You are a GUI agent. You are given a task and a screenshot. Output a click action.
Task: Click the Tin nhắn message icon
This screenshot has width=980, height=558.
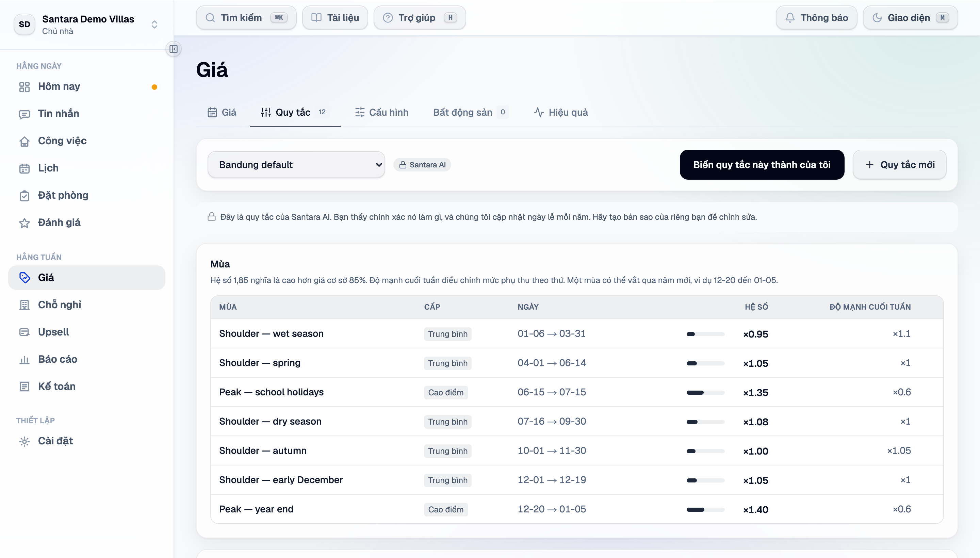[x=24, y=114]
